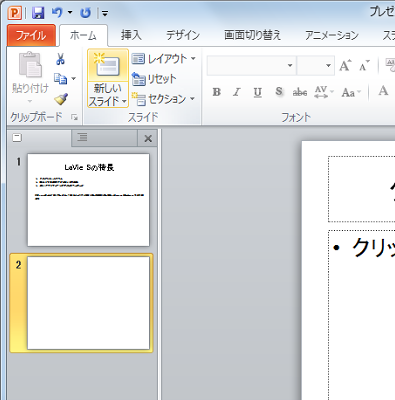Click the リセット button
The image size is (395, 400).
pos(154,79)
